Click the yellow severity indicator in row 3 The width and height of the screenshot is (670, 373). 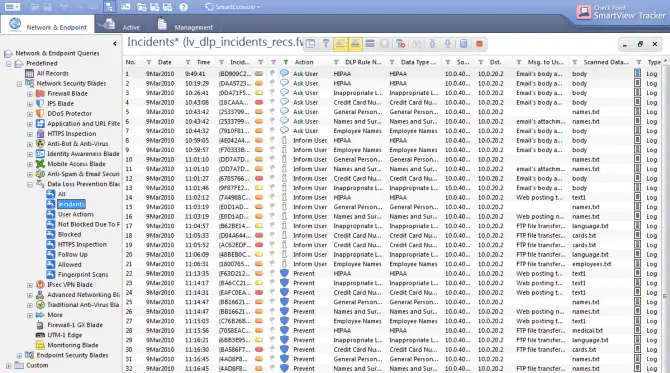tap(259, 93)
